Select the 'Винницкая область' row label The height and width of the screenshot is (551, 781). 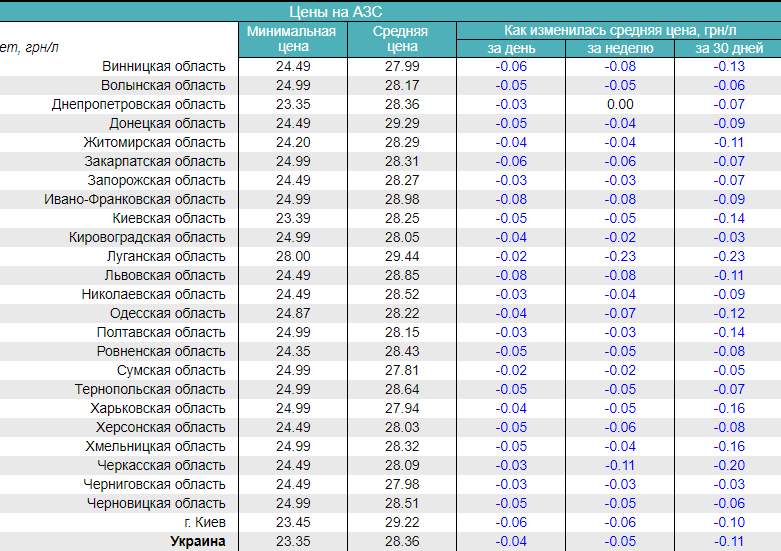[164, 66]
